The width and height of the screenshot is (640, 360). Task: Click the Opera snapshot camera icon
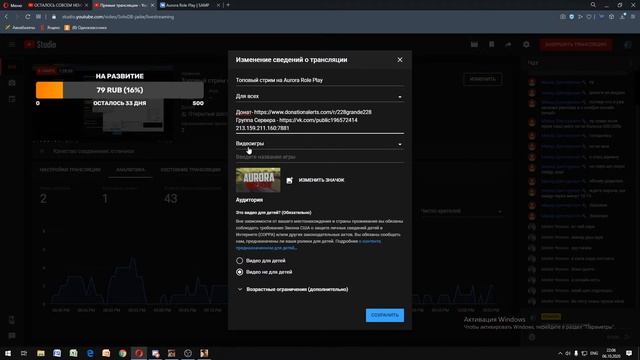(x=563, y=17)
